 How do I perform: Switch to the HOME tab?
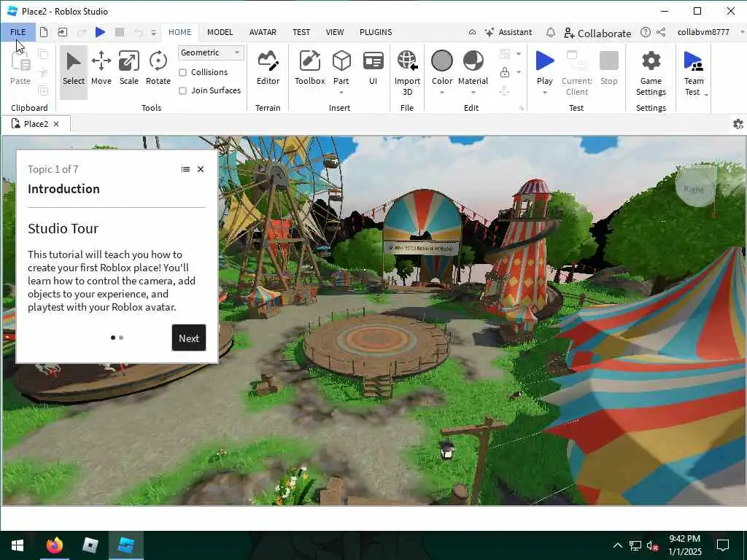pos(180,32)
